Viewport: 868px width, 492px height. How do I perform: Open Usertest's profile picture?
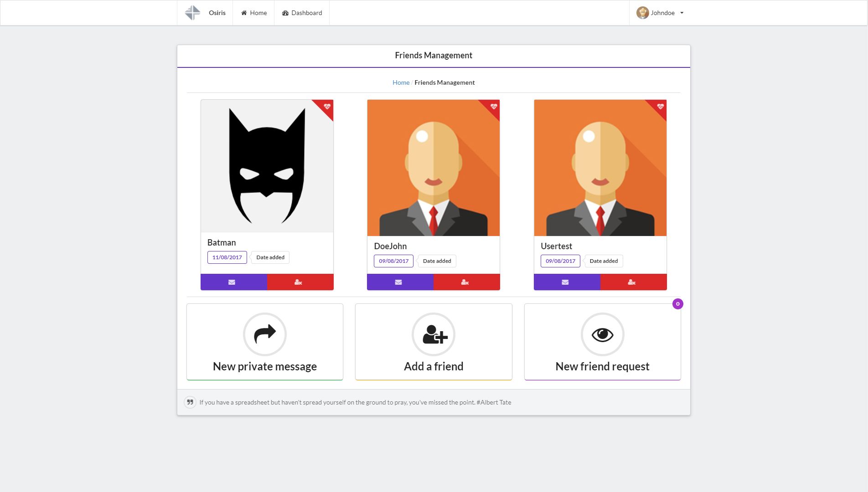coord(600,168)
